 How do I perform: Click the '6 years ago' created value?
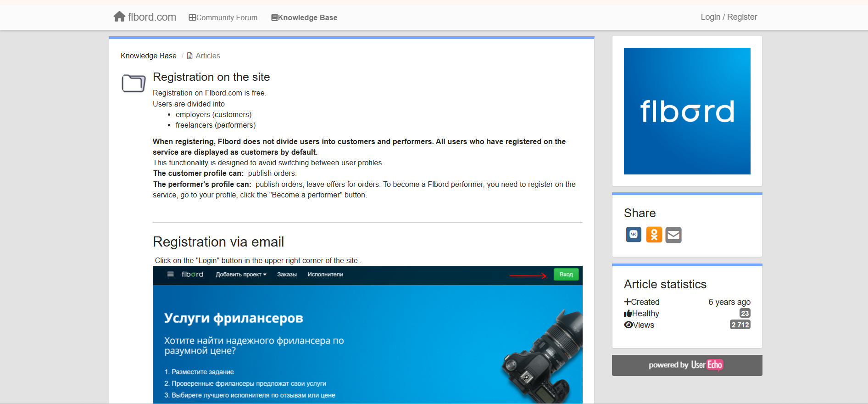click(x=729, y=302)
